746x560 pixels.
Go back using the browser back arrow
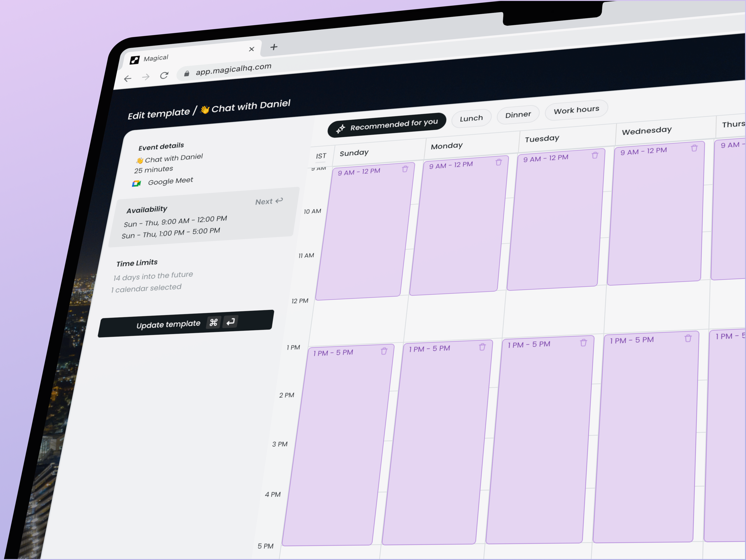point(127,79)
